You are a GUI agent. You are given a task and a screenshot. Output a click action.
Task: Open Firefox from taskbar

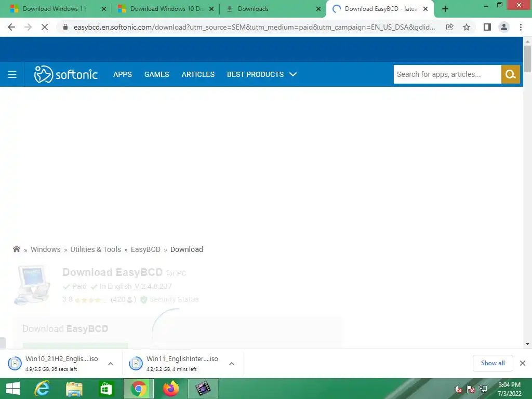[x=170, y=389]
